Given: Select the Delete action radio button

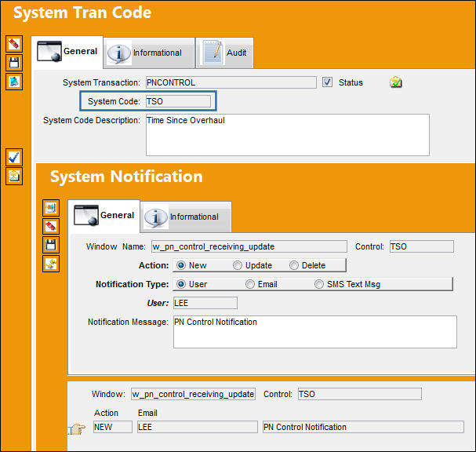Looking at the screenshot, I should [x=294, y=265].
